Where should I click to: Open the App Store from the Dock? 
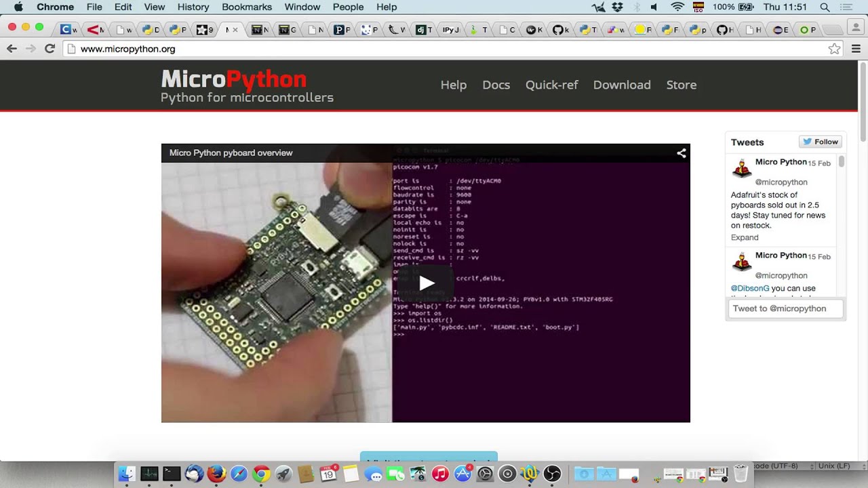click(x=462, y=474)
